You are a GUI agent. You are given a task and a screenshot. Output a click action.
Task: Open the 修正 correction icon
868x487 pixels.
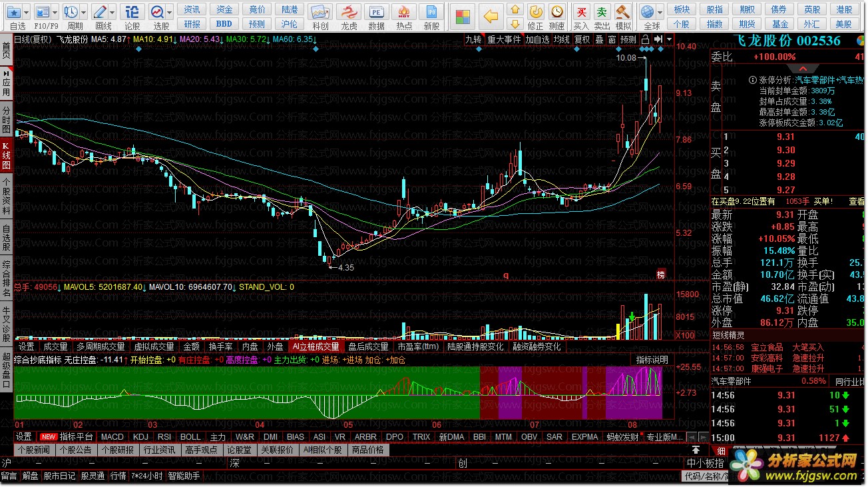click(x=535, y=12)
